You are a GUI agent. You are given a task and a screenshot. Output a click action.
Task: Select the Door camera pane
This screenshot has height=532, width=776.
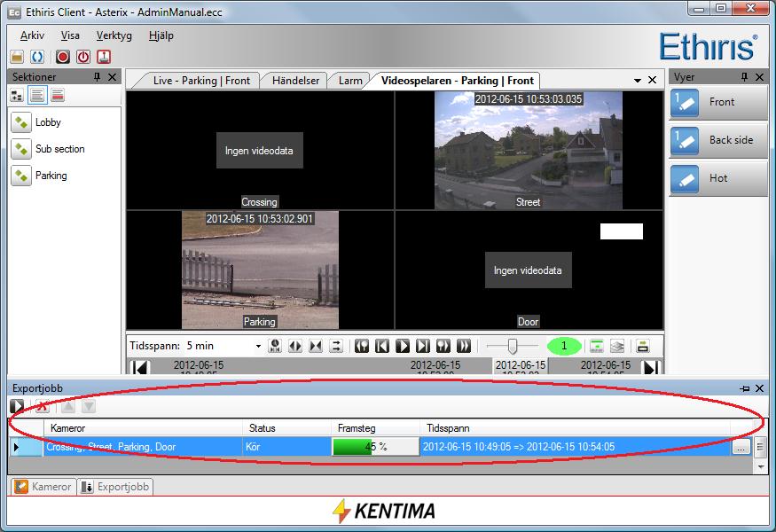(529, 270)
